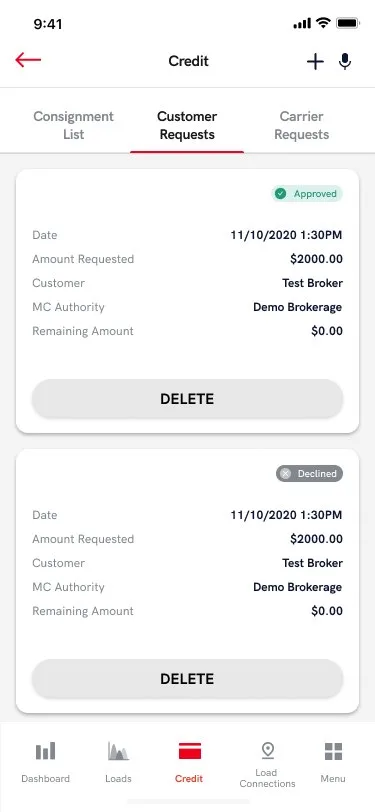375x812 pixels.
Task: Add a new credit request with plus icon
Action: click(315, 62)
